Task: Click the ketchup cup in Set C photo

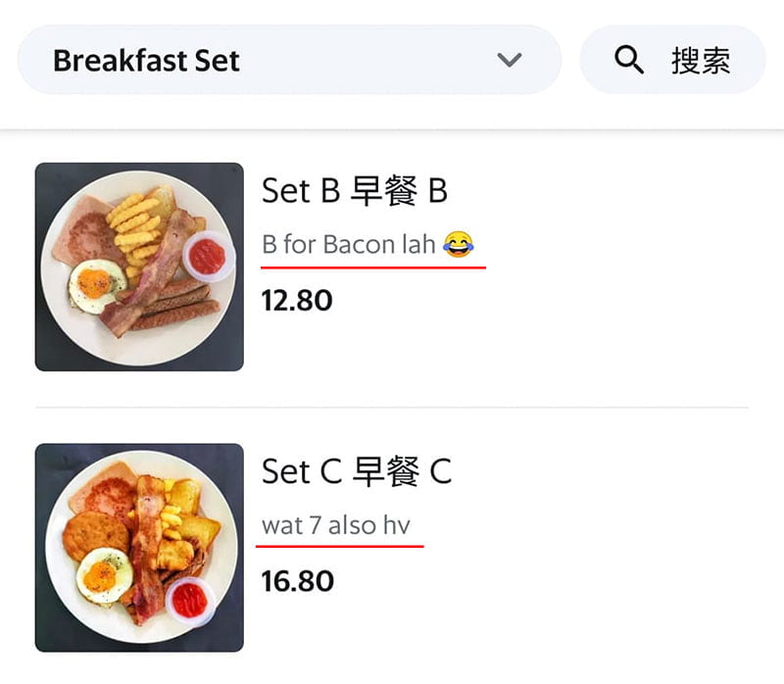Action: pyautogui.click(x=190, y=601)
